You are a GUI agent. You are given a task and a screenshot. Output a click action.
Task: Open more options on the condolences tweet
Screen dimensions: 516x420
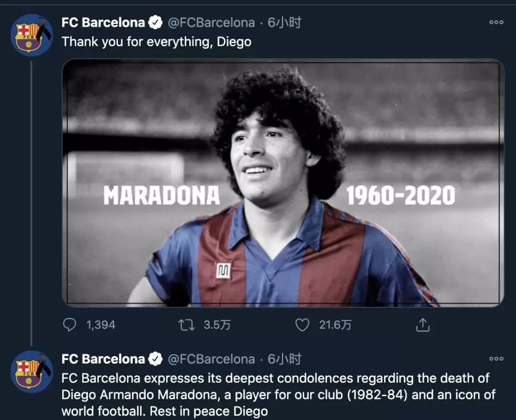coord(496,359)
